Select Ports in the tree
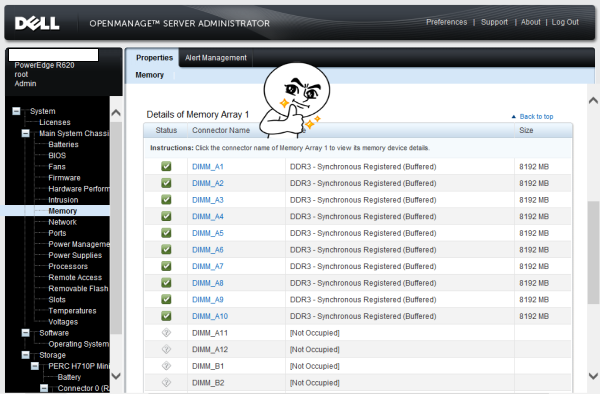Image resolution: width=600 pixels, height=394 pixels. click(57, 233)
